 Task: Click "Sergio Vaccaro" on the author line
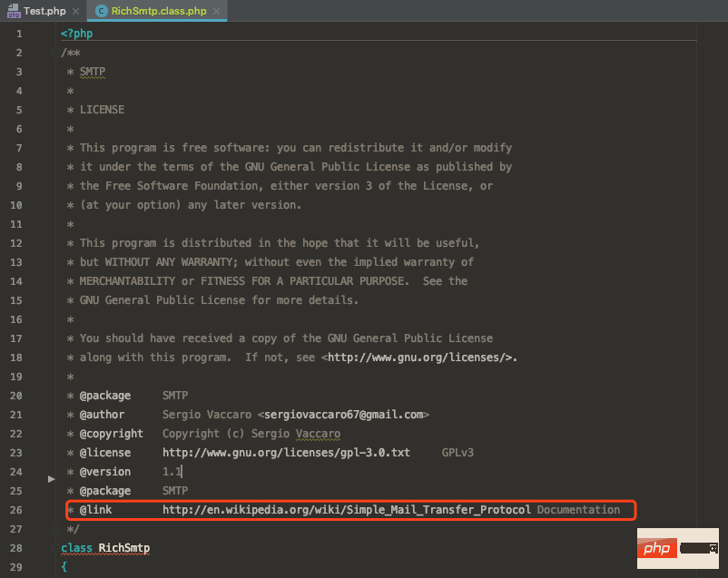click(x=207, y=415)
